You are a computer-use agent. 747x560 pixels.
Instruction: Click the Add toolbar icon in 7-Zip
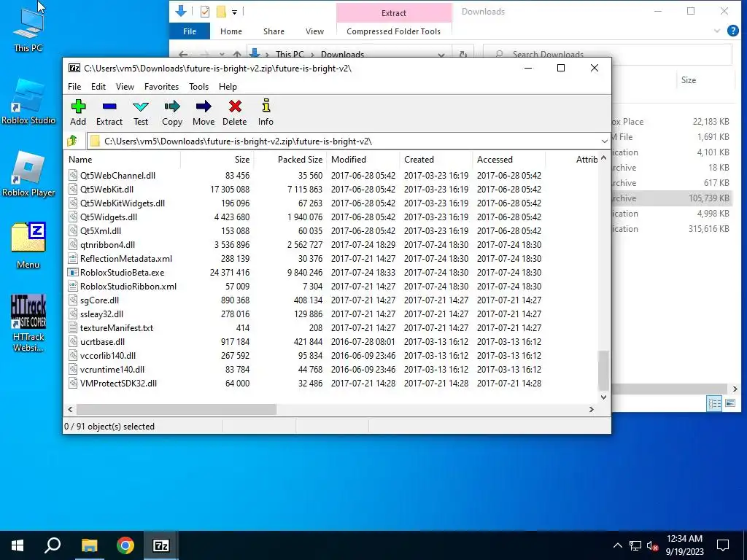pyautogui.click(x=78, y=112)
